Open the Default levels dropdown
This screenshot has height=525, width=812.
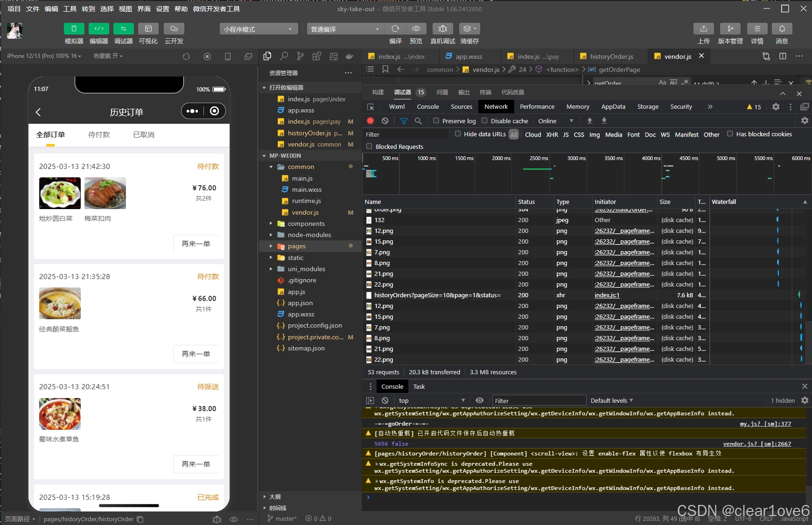(612, 400)
